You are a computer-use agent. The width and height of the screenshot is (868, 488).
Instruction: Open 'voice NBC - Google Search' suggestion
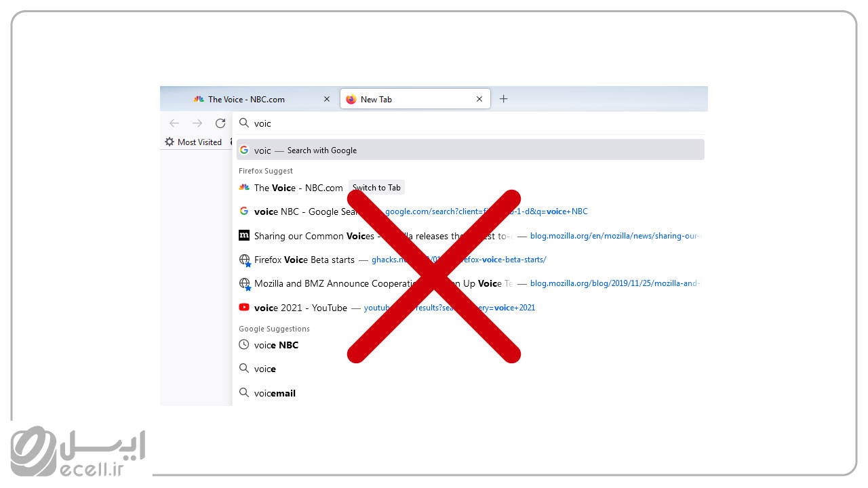[470, 211]
